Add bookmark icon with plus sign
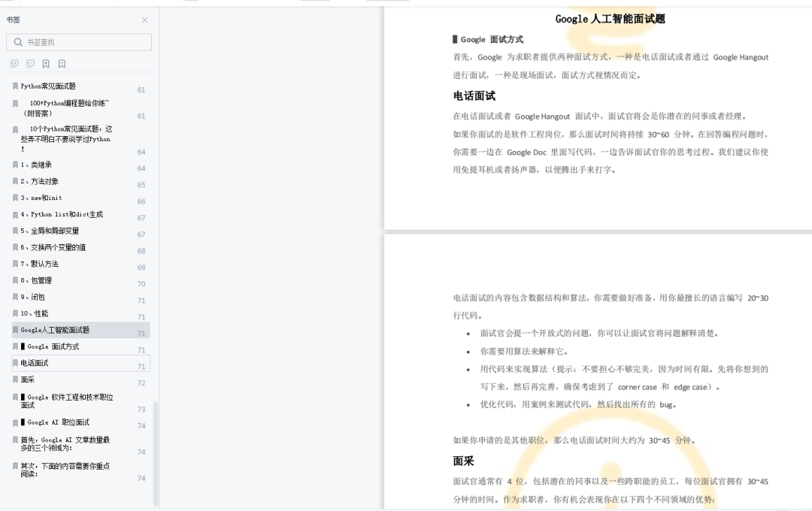Viewport: 812px width, 511px height. 46,64
